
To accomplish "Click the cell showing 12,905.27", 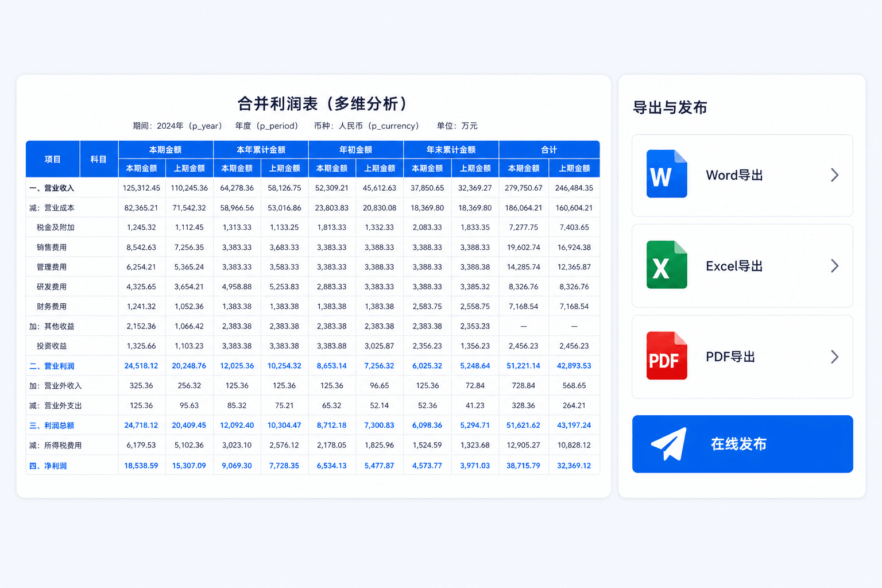I will pyautogui.click(x=524, y=445).
